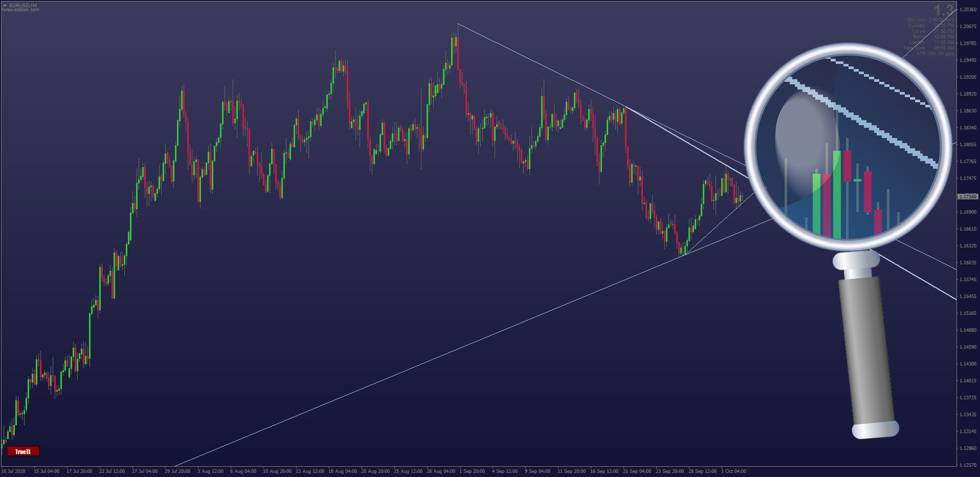Click the current price tag 1.17166
980x477 pixels.
coord(968,196)
